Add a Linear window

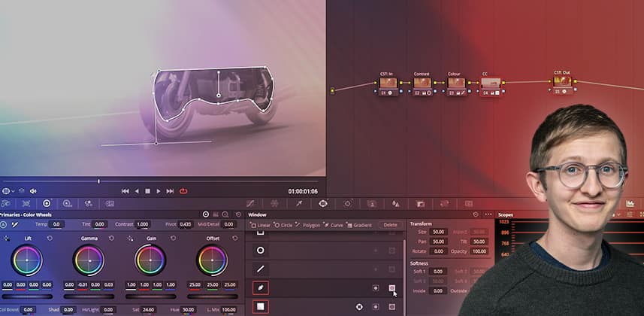click(261, 225)
